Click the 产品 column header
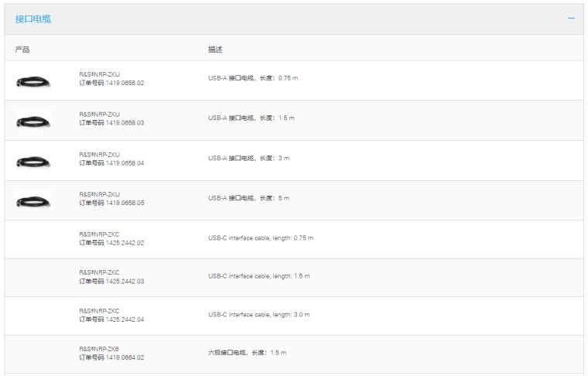This screenshot has height=376, width=588. (22, 50)
